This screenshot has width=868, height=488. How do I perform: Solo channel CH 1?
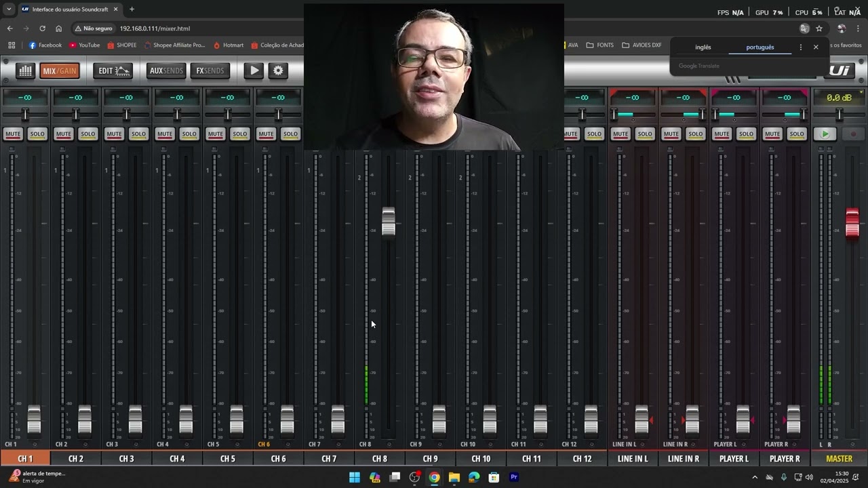click(x=37, y=134)
